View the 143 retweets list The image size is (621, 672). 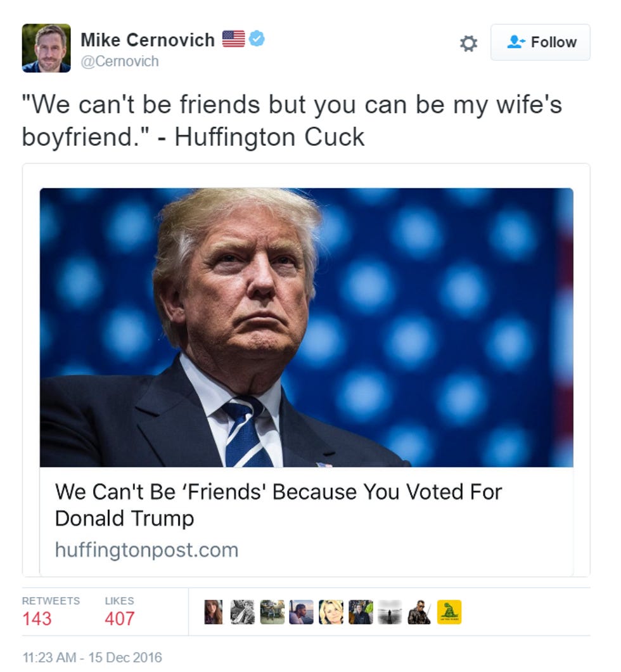click(x=51, y=612)
